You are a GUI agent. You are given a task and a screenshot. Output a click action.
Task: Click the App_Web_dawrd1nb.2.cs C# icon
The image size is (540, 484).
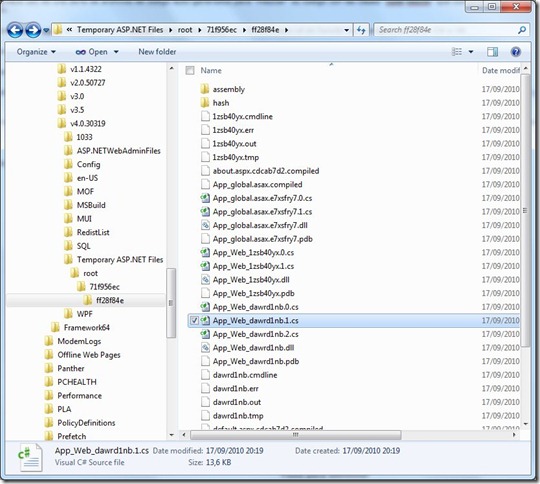pyautogui.click(x=205, y=334)
